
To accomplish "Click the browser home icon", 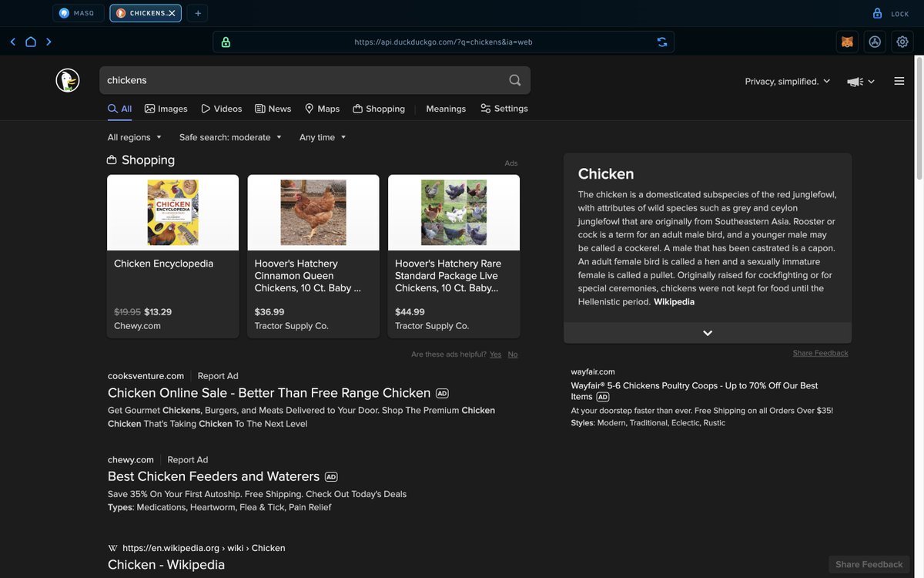I will pyautogui.click(x=31, y=42).
